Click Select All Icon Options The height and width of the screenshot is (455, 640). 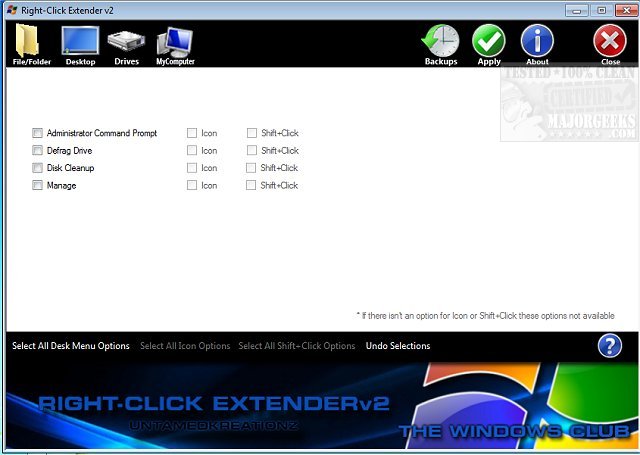click(185, 346)
